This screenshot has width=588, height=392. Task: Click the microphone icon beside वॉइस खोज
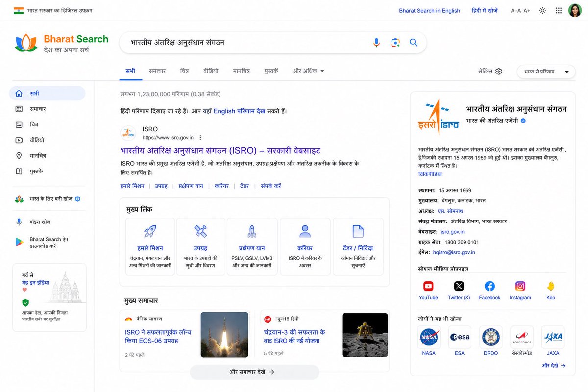[19, 222]
